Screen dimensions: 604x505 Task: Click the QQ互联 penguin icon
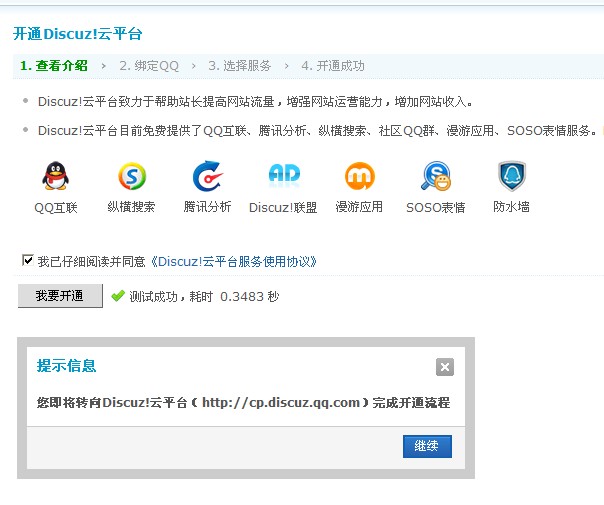pos(55,176)
